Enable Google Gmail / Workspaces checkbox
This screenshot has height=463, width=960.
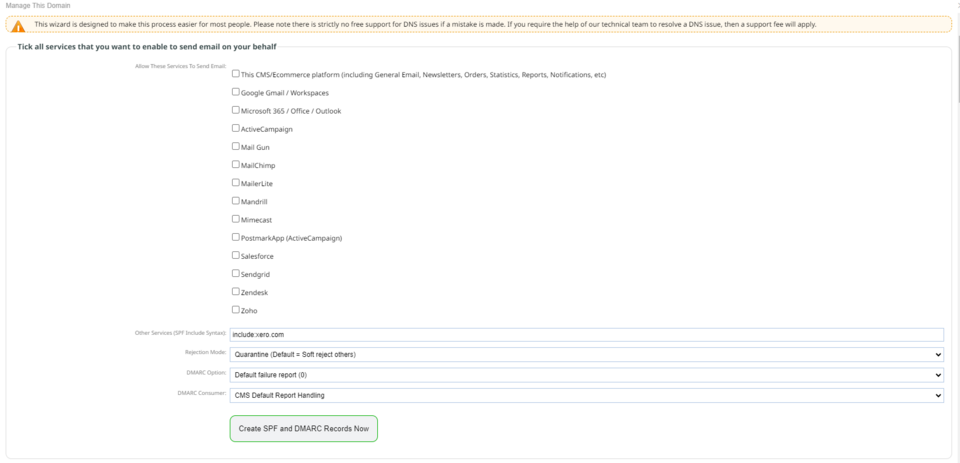(236, 92)
